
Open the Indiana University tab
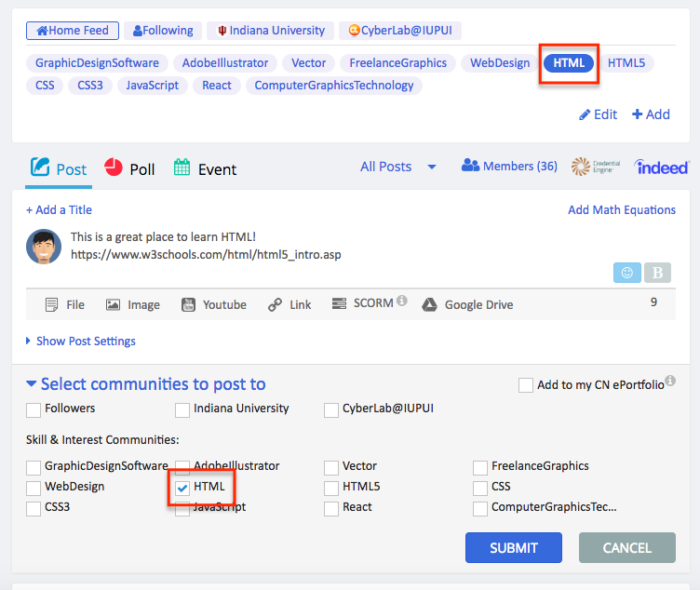click(270, 31)
